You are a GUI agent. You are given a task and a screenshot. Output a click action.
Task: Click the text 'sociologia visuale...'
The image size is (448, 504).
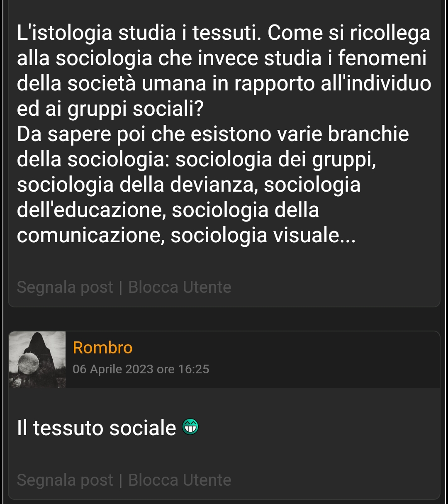tap(263, 236)
